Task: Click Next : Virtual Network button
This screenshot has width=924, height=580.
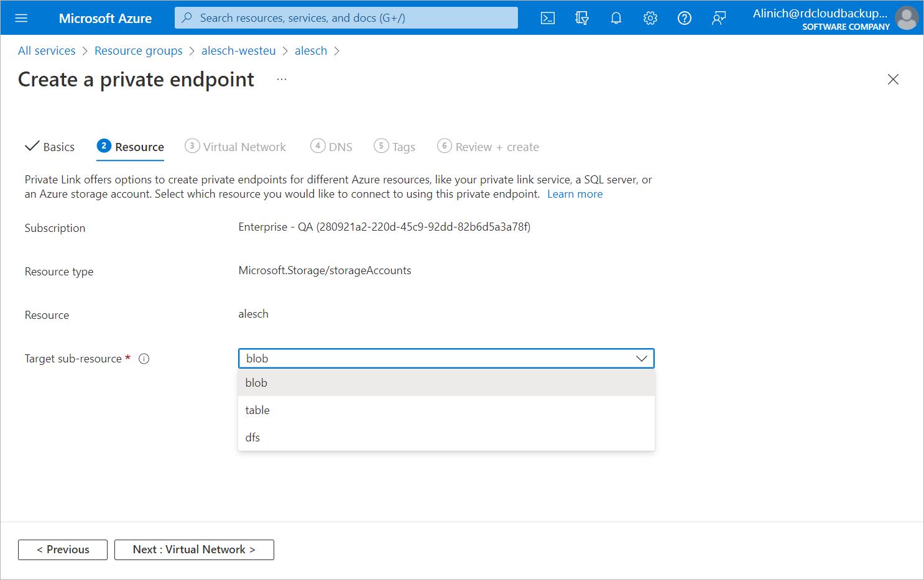Action: (x=194, y=550)
